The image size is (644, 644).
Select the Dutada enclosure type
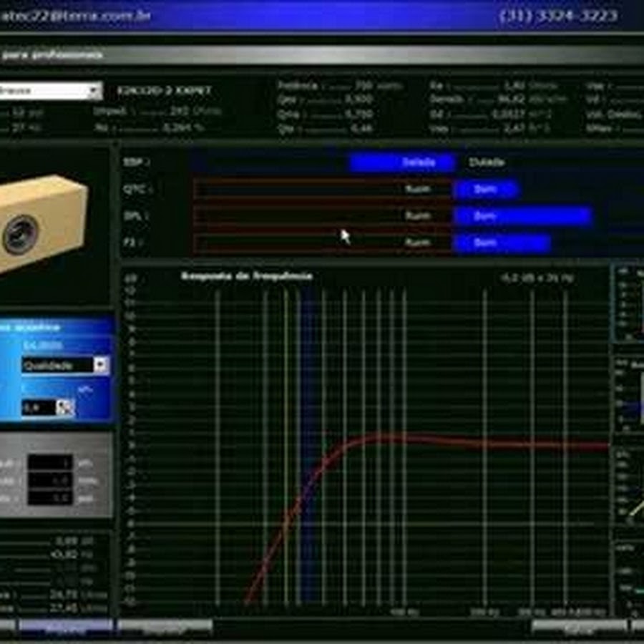pos(487,162)
